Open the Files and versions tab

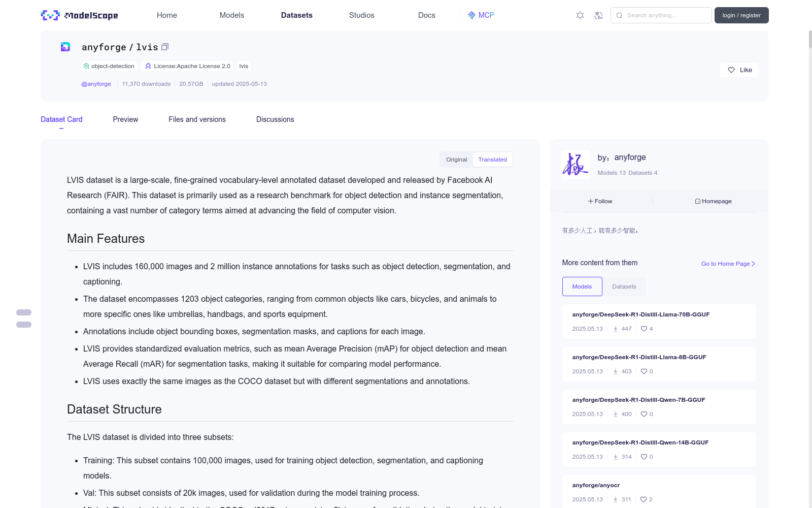(x=197, y=119)
